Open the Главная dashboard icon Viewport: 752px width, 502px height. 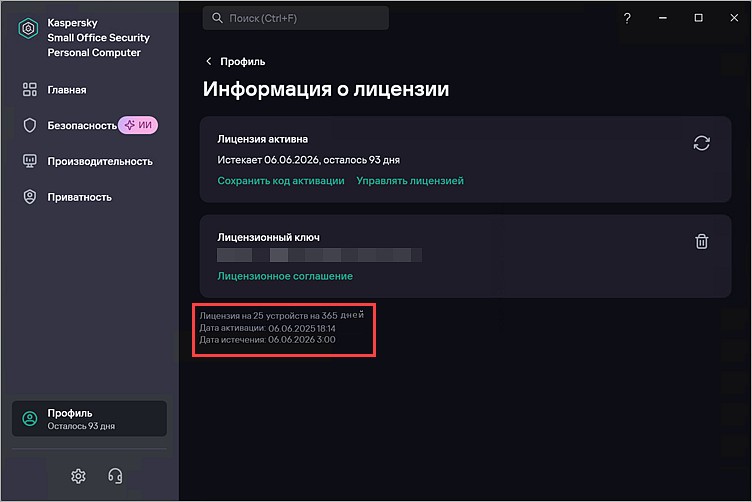(x=30, y=90)
